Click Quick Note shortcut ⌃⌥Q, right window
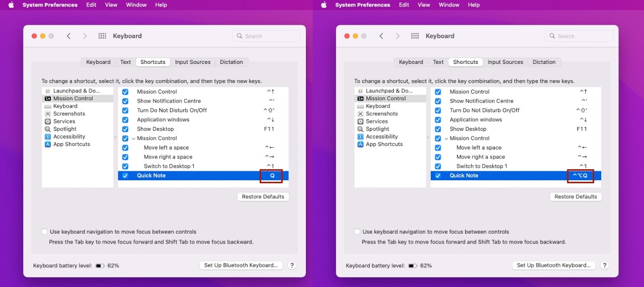Screen dimensions: 644x287 pyautogui.click(x=580, y=176)
